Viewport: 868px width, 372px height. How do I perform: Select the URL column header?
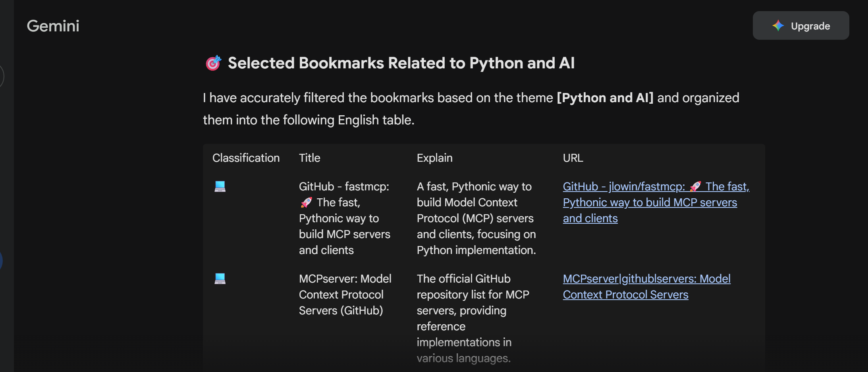point(574,158)
